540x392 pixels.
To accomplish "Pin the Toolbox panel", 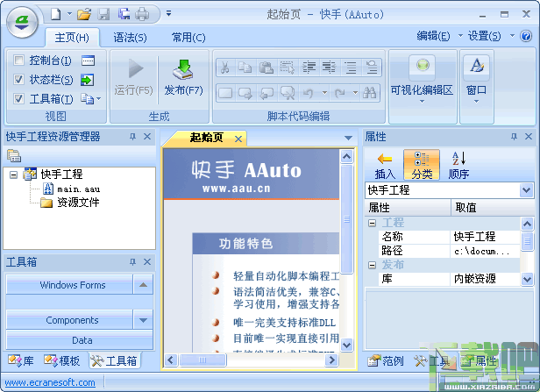I will click(132, 262).
